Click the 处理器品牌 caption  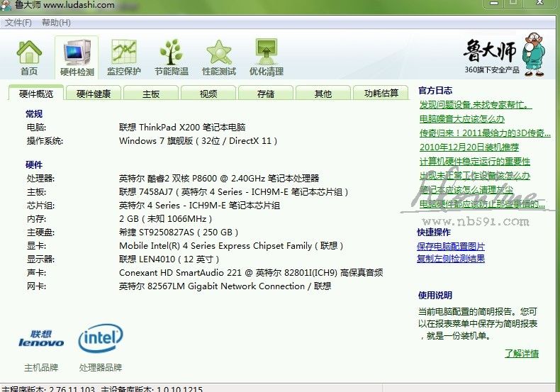pyautogui.click(x=101, y=367)
